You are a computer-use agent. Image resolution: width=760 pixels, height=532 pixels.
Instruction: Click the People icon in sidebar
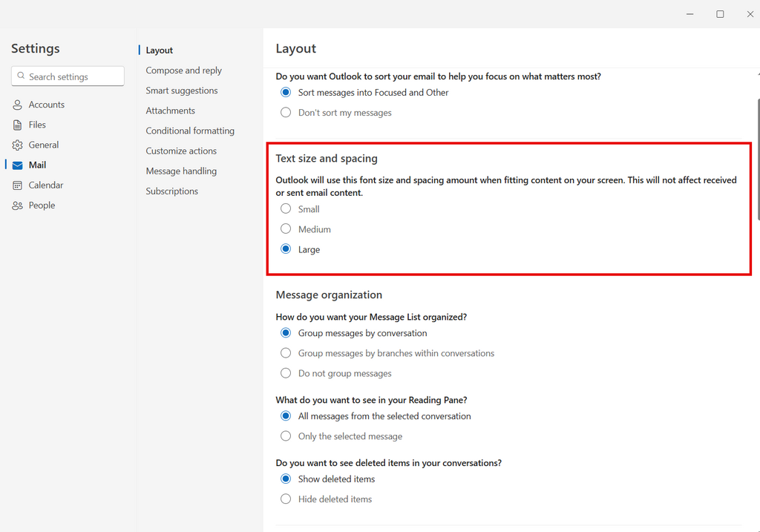(x=18, y=206)
